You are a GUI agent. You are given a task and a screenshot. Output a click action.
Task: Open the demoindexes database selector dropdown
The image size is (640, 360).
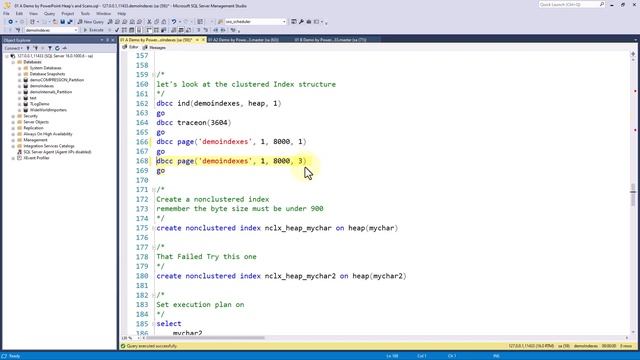pyautogui.click(x=76, y=30)
